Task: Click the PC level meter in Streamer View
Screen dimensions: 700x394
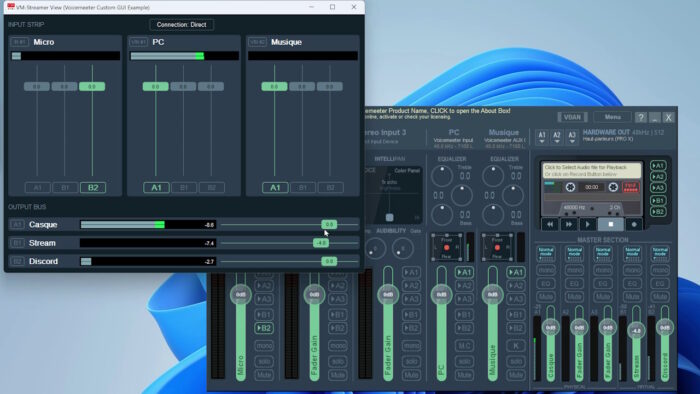Action: (184, 56)
